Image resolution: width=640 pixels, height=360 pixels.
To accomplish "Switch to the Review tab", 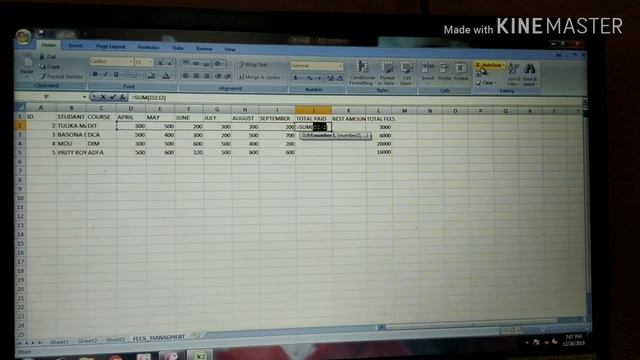I will point(204,49).
